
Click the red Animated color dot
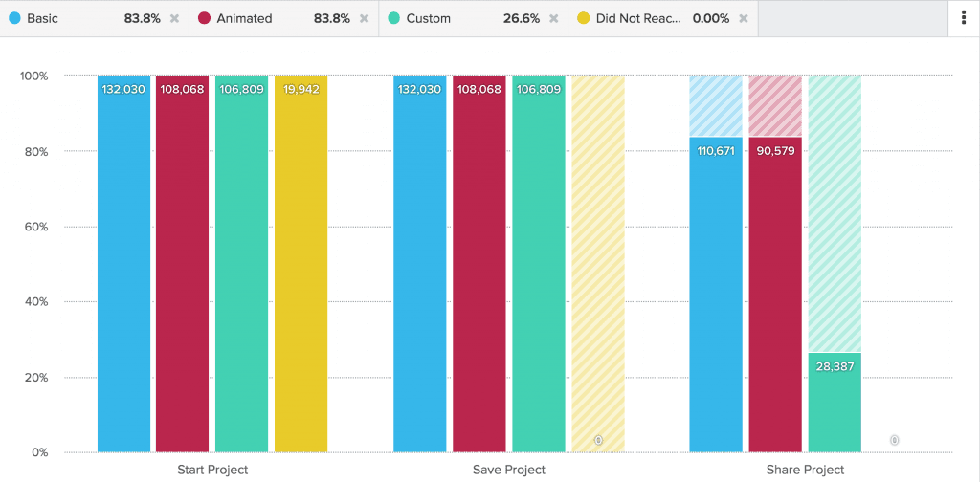[x=204, y=18]
